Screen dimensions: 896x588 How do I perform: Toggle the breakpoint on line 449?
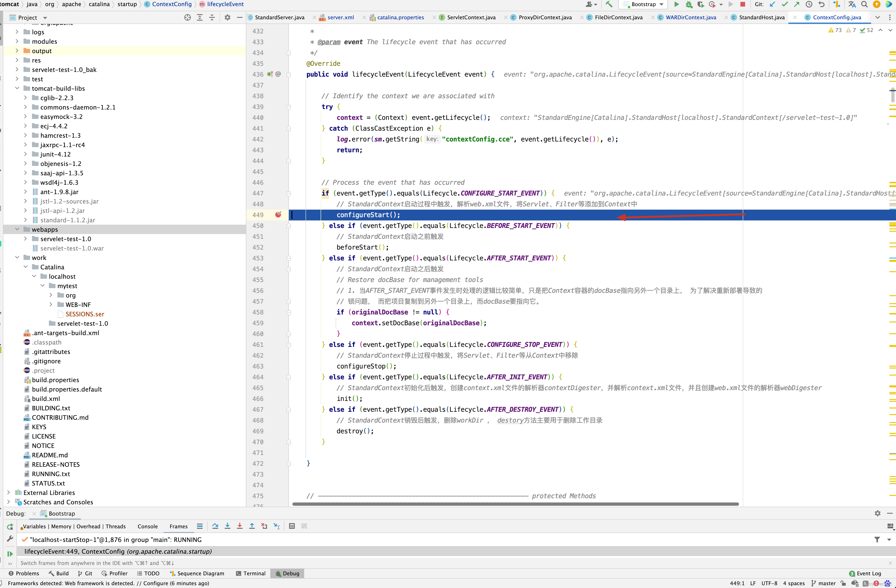tap(278, 215)
